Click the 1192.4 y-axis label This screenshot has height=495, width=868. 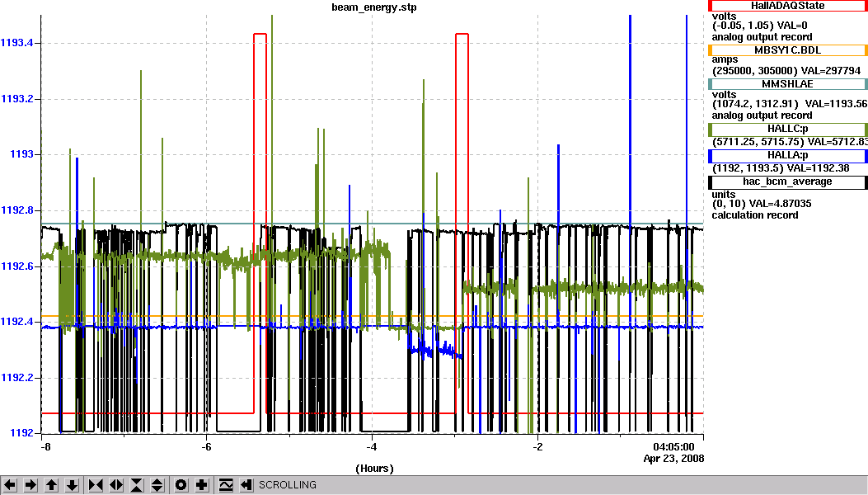point(16,322)
